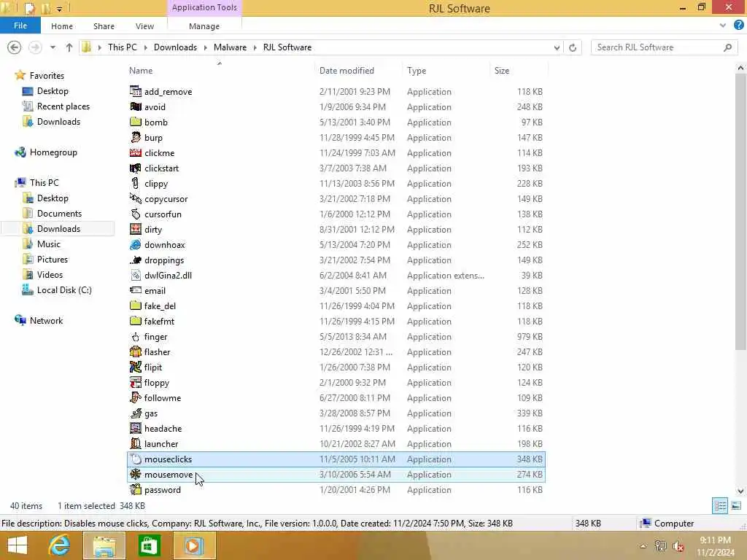Click the followme file icon

pos(135,397)
